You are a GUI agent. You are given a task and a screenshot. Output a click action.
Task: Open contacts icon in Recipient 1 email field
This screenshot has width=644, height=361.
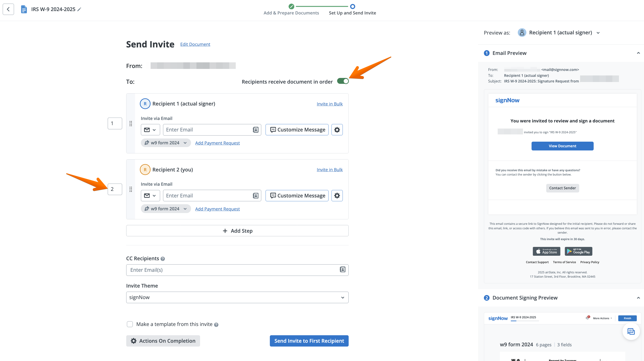coord(255,130)
